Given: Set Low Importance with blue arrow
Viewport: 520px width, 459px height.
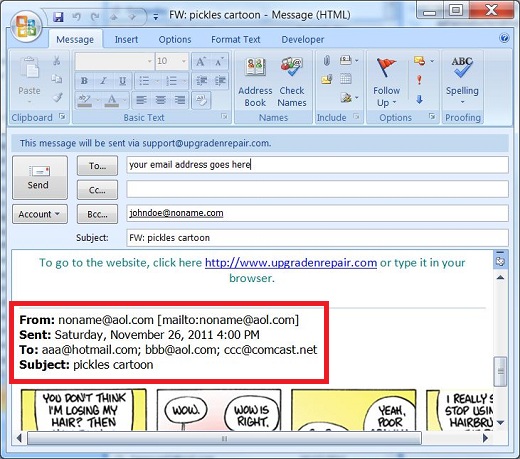Looking at the screenshot, I should coord(419,99).
